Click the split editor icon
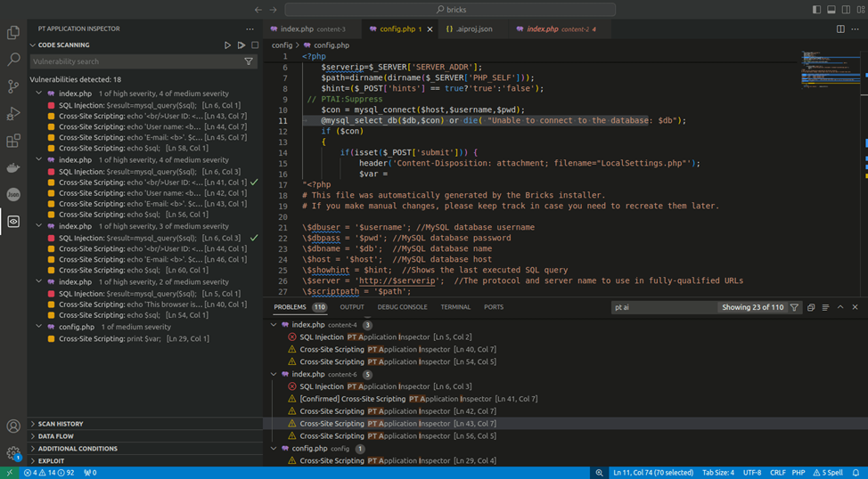The height and width of the screenshot is (479, 868). pyautogui.click(x=840, y=29)
